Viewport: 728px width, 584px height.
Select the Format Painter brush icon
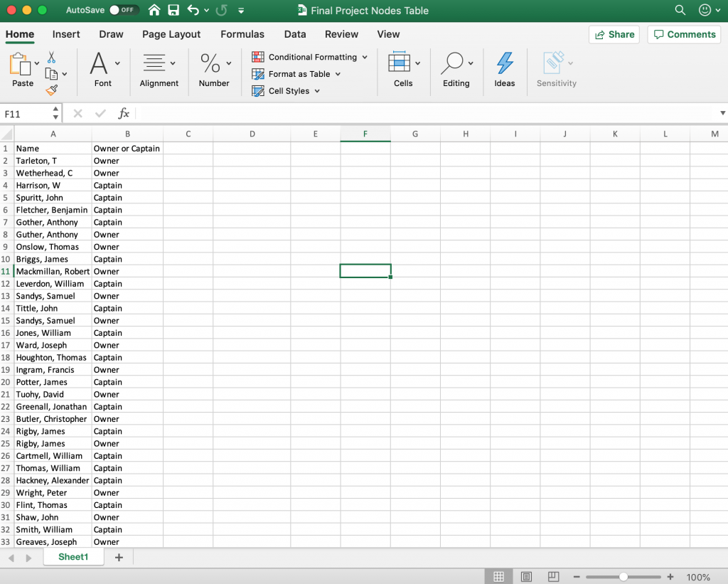click(51, 90)
